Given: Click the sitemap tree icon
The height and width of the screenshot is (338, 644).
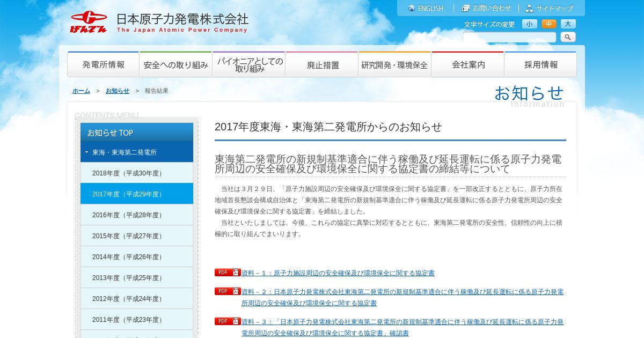Looking at the screenshot, I should [x=529, y=8].
